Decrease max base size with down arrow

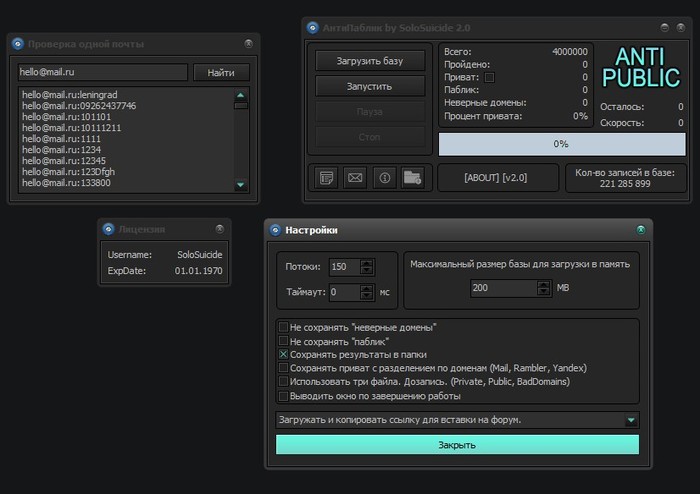pyautogui.click(x=543, y=292)
